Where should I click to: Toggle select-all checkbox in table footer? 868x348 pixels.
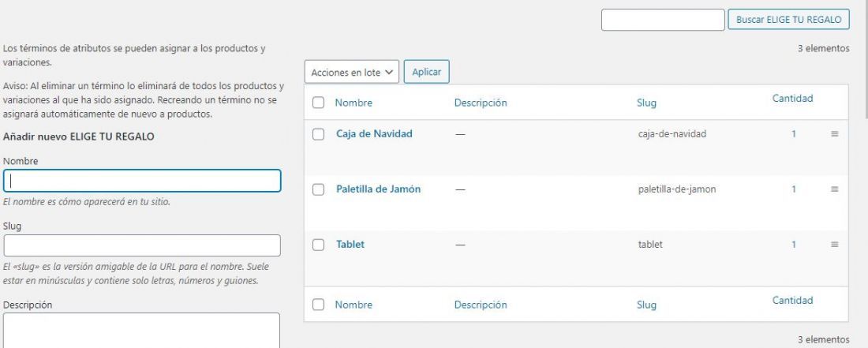(x=318, y=305)
